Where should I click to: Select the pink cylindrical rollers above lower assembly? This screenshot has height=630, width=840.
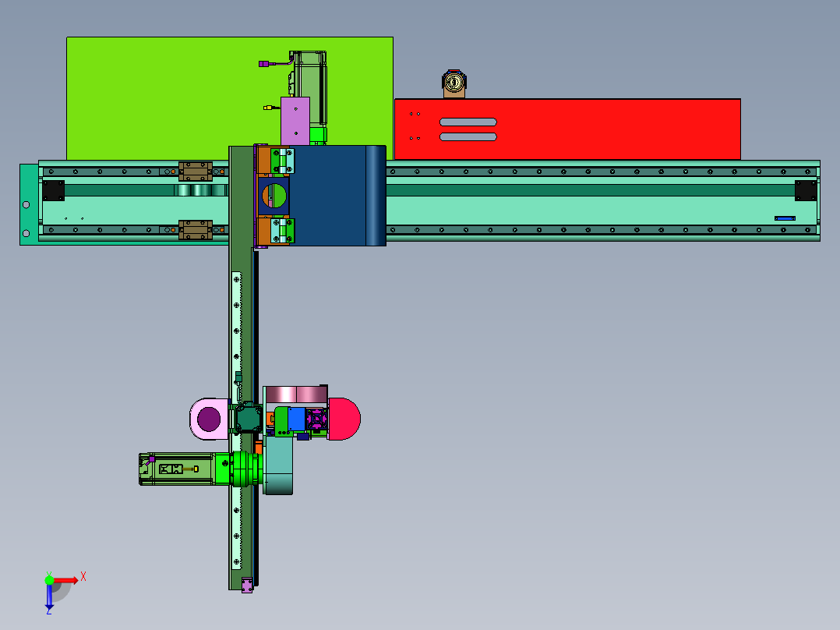click(295, 394)
